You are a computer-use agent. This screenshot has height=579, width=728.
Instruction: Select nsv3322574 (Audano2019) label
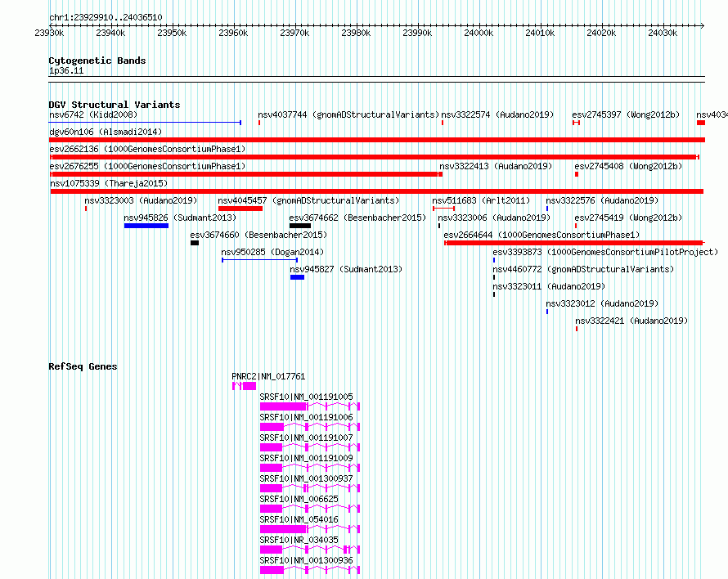(x=497, y=114)
